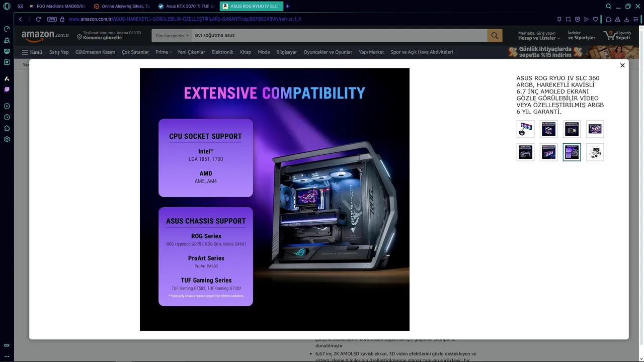Open a new browser tab
Screen dimensions: 644x362
click(x=288, y=6)
